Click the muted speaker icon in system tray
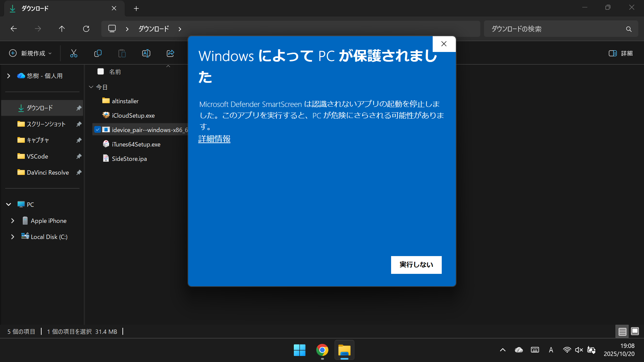644x362 pixels. [579, 350]
